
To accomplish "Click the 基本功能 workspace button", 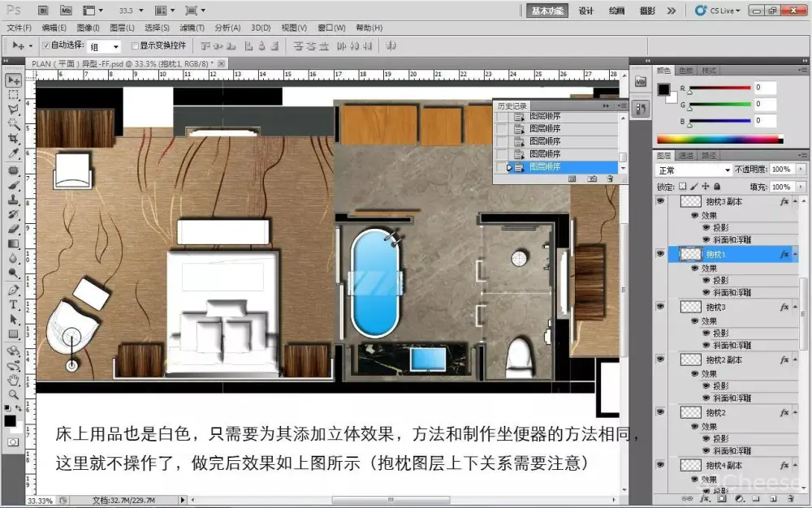I will [x=546, y=11].
